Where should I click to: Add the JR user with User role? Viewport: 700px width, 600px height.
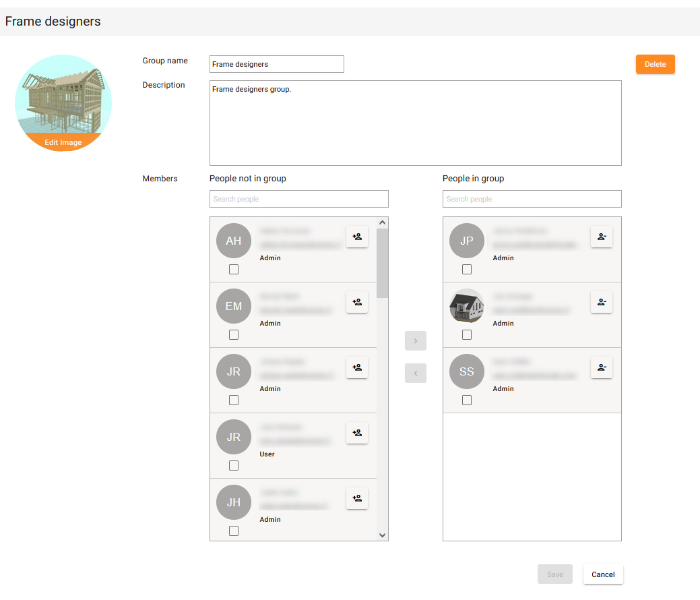click(x=357, y=433)
